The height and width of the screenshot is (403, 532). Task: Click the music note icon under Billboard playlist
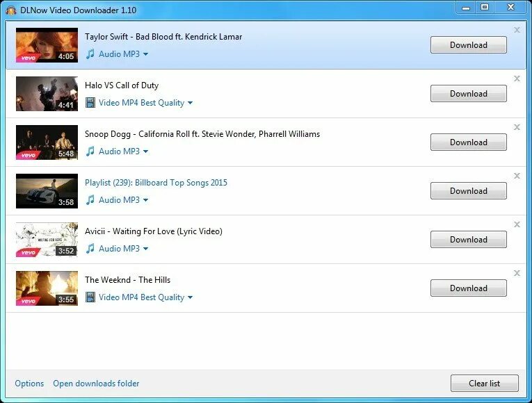90,199
